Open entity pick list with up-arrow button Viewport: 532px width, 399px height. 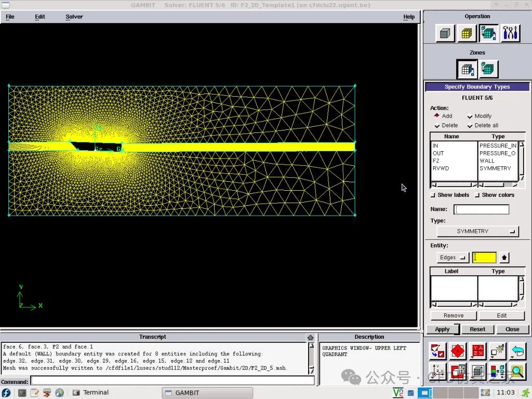point(504,258)
